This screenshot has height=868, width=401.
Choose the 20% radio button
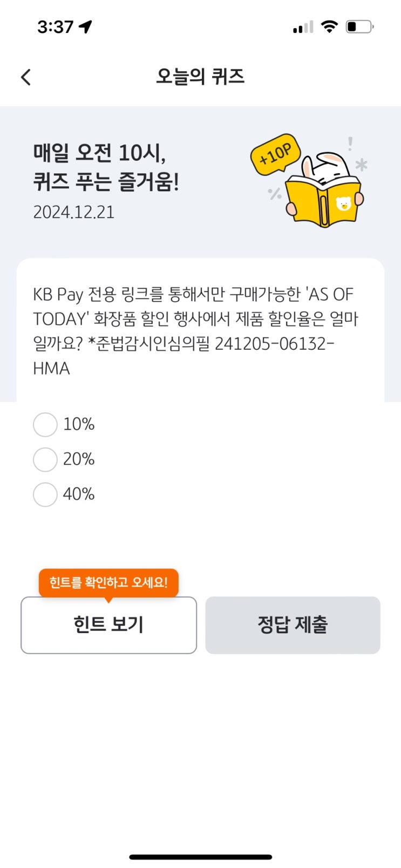(x=45, y=459)
